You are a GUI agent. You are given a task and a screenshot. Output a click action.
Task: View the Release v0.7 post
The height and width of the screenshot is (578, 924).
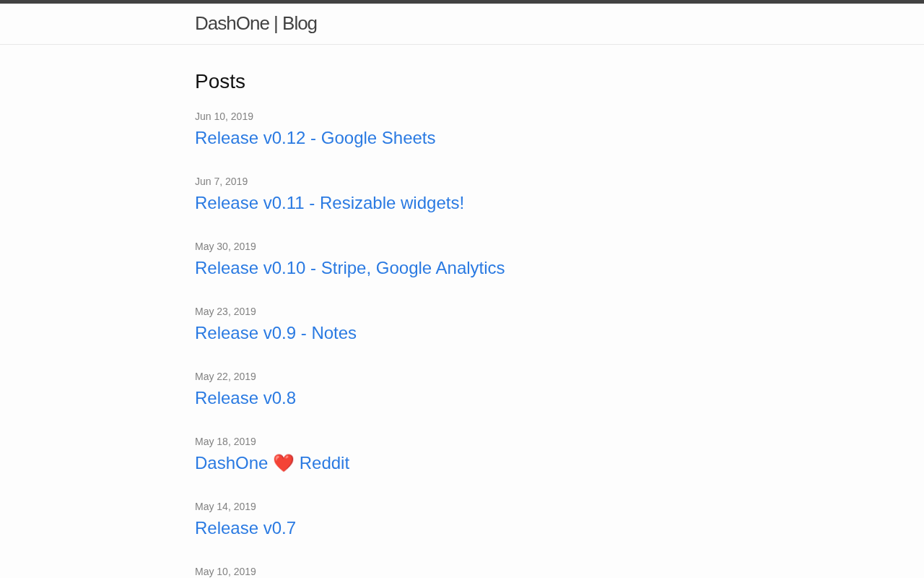click(x=245, y=528)
